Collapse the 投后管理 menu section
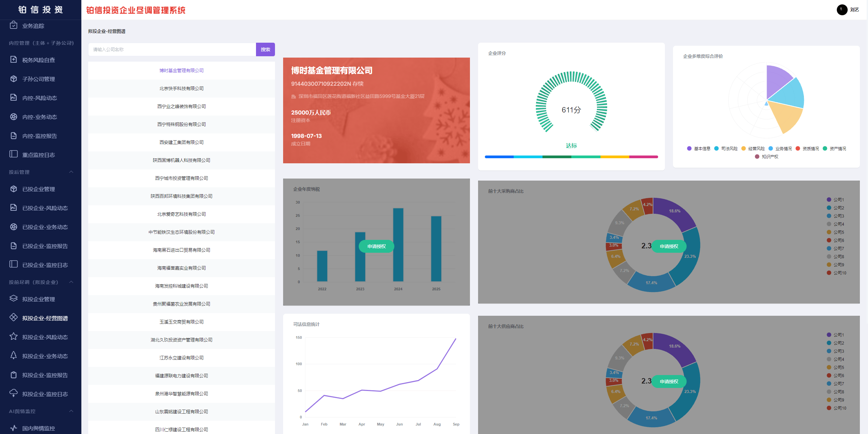Image resolution: width=868 pixels, height=434 pixels. point(71,172)
